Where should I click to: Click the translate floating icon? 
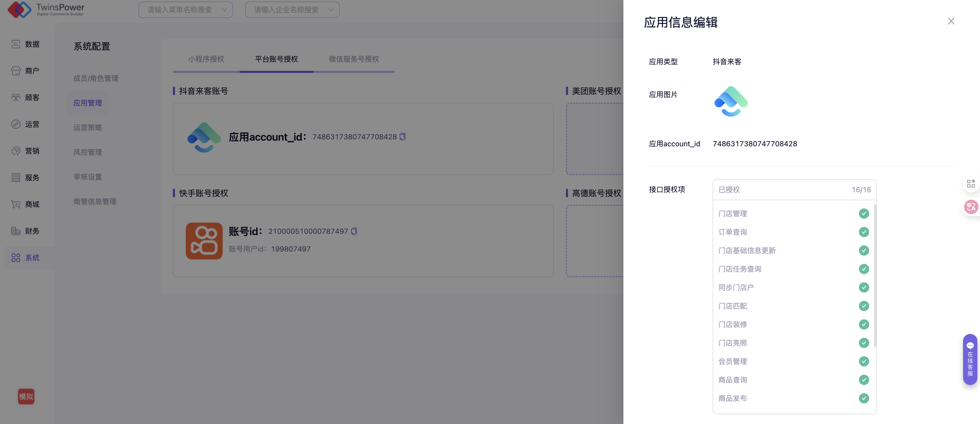971,207
